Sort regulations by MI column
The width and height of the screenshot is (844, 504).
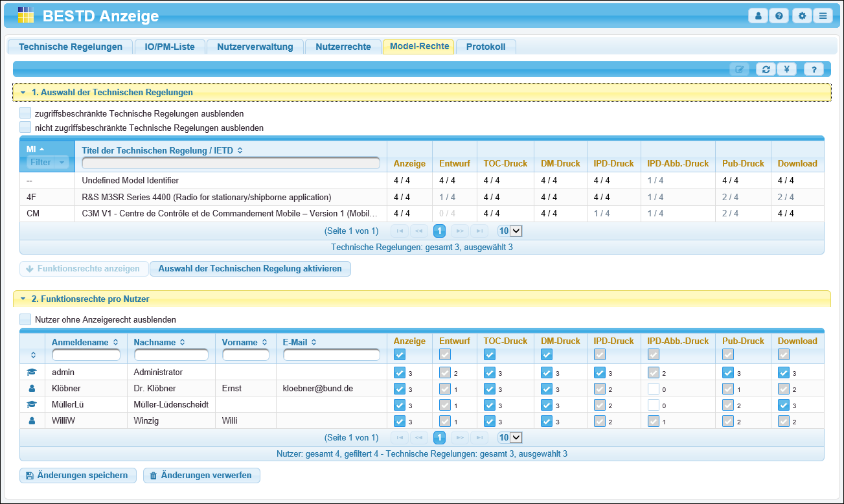pyautogui.click(x=41, y=150)
